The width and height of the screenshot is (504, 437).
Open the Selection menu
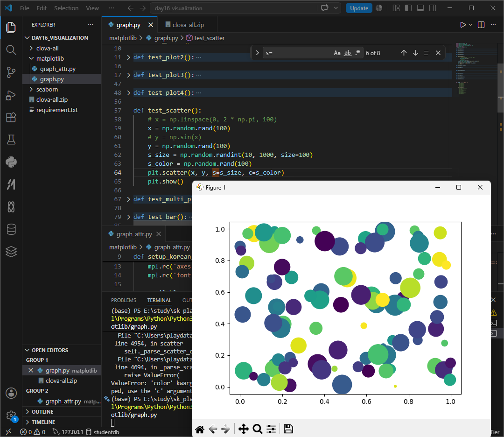[66, 8]
